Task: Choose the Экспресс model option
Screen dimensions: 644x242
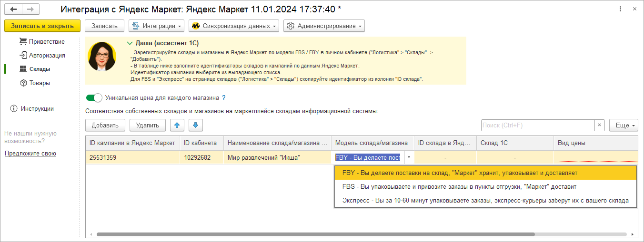Action: pyautogui.click(x=485, y=201)
